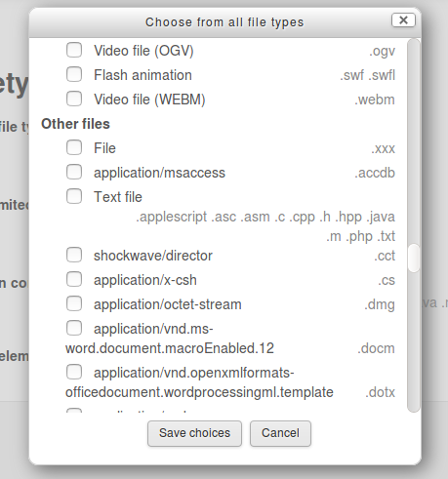Select application/octet-stream checkbox
Viewport: 448px width, 479px height.
click(74, 303)
